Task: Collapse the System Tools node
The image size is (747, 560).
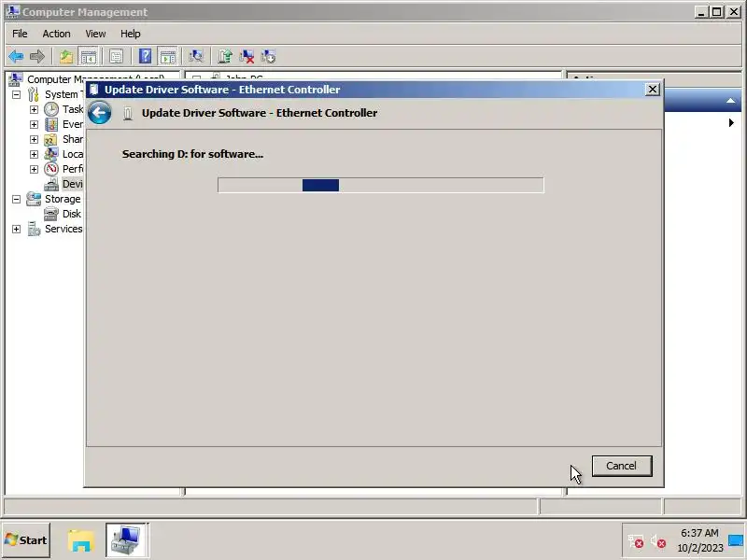Action: [x=17, y=94]
